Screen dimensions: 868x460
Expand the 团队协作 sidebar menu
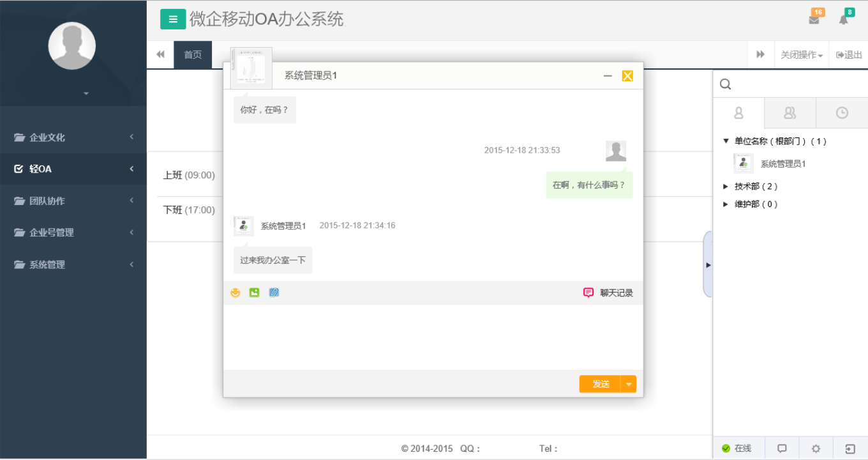[x=73, y=201]
